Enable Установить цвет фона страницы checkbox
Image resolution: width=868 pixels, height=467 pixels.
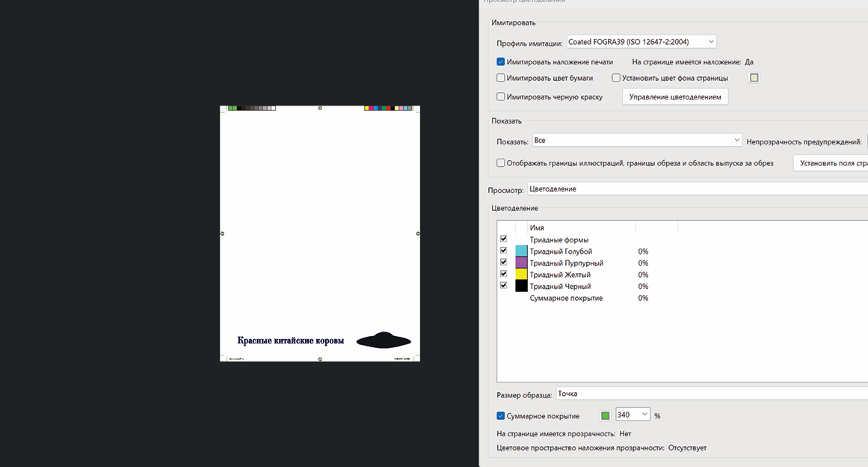(616, 78)
